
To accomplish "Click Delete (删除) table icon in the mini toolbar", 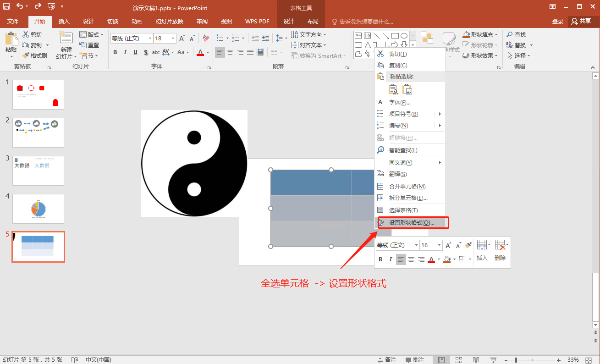I will click(500, 250).
